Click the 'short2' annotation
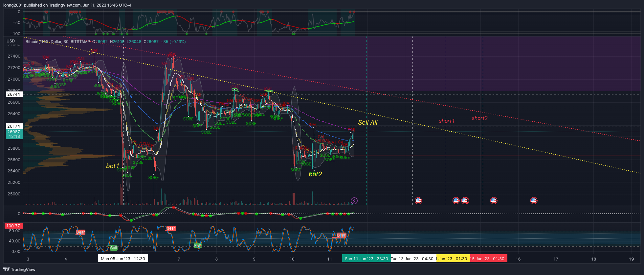This screenshot has height=275, width=644. 479,118
